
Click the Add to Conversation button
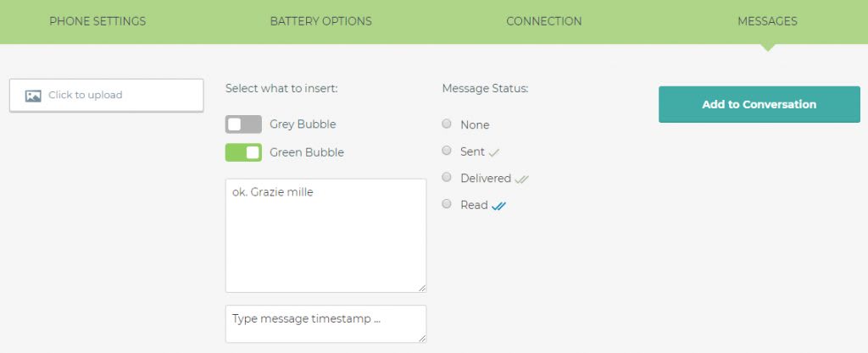point(759,104)
